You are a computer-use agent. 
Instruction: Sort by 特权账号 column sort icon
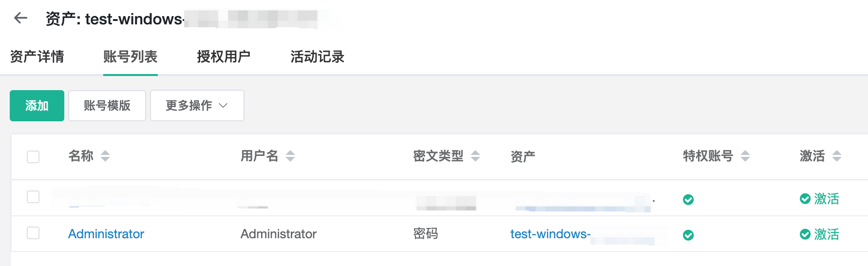point(745,156)
